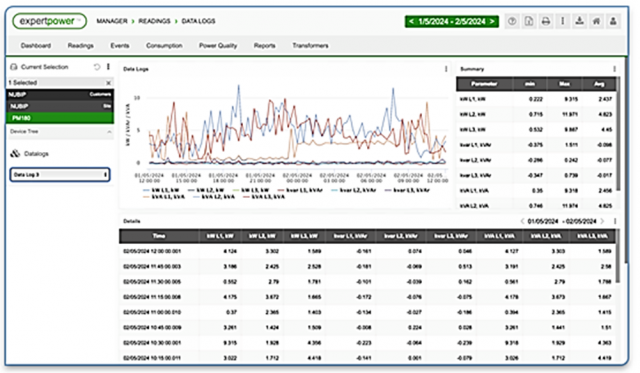Open the top toolbar three-dot menu
Image resolution: width=640 pixels, height=373 pixels.
[562, 21]
